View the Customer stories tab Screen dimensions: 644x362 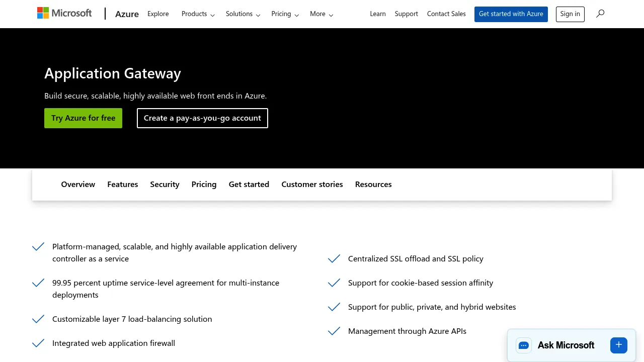pos(312,185)
